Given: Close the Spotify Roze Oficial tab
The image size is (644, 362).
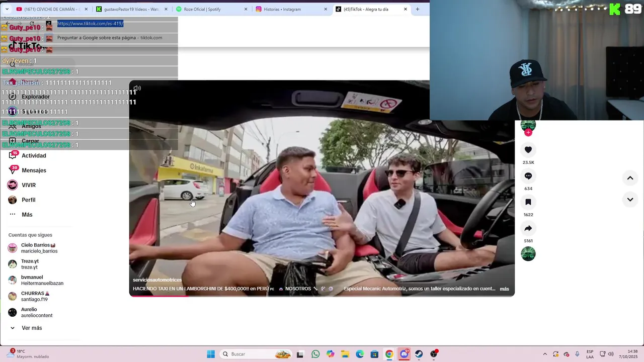Looking at the screenshot, I should click(246, 9).
